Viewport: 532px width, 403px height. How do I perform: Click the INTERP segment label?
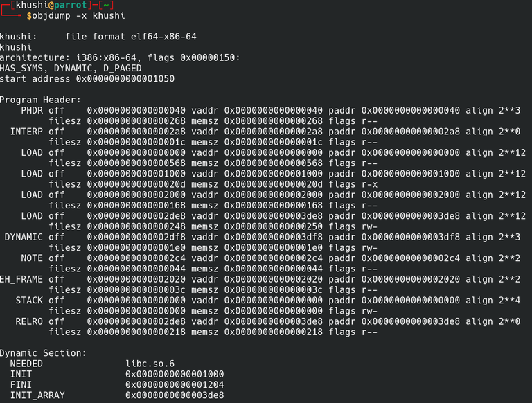point(26,132)
